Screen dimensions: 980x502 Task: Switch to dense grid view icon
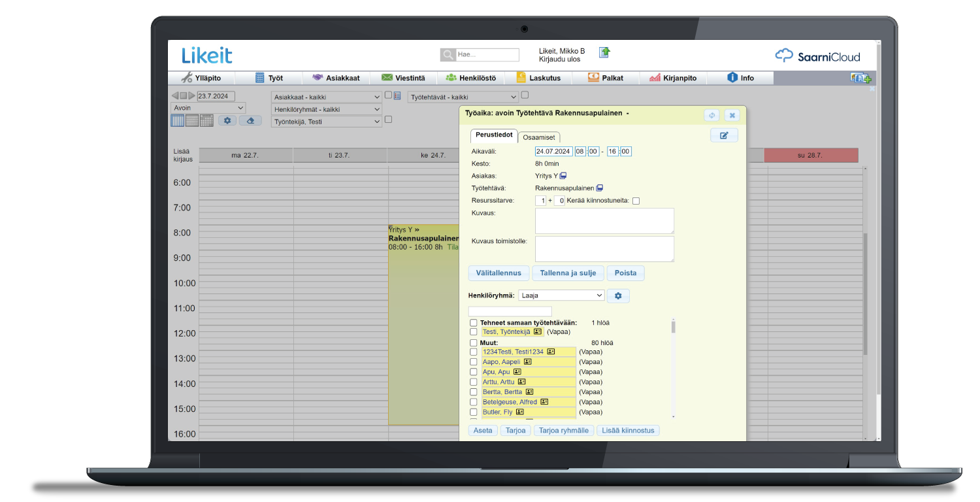206,120
